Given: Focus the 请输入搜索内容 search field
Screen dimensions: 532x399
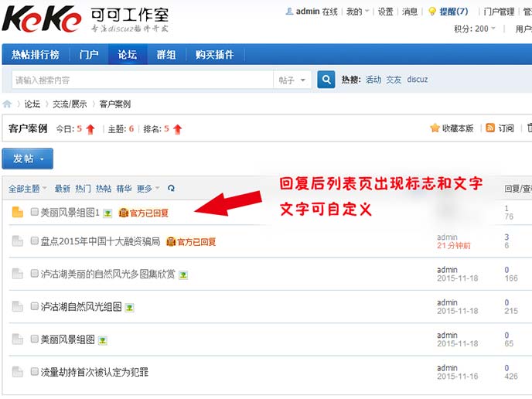Looking at the screenshot, I should [x=142, y=80].
